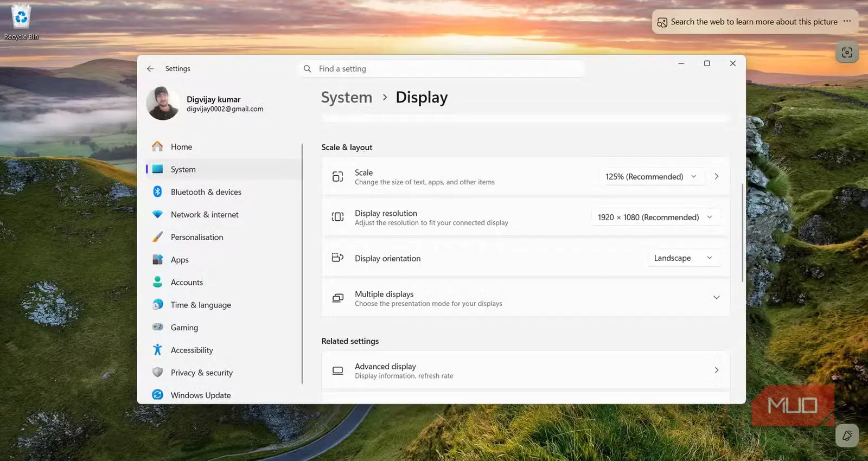
Task: Click the Advanced display monitor icon
Action: click(x=337, y=370)
